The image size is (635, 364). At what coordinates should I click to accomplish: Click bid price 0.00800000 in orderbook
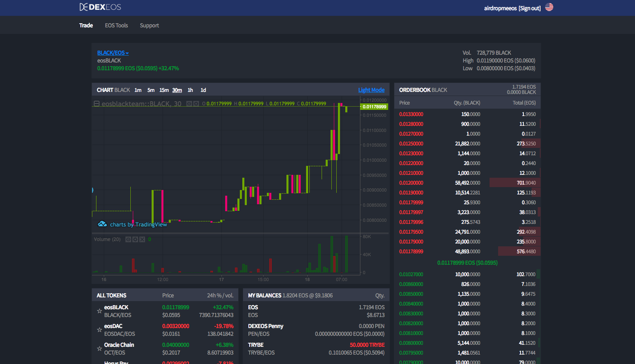click(x=411, y=343)
